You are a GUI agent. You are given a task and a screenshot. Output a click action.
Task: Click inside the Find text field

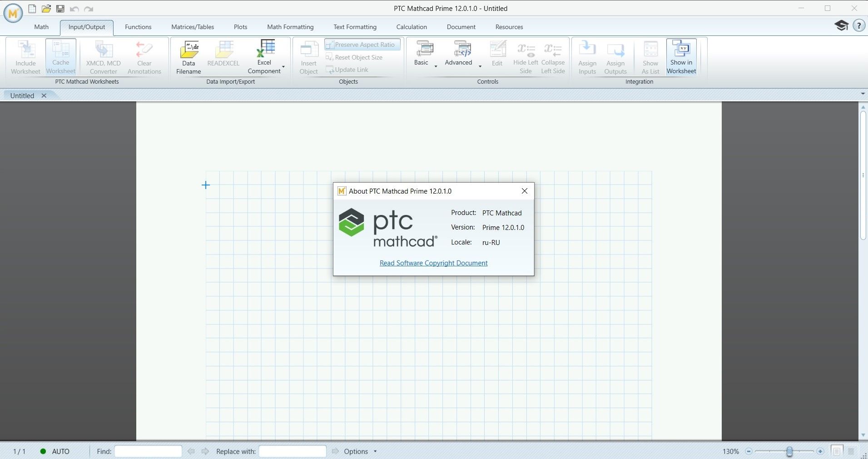tap(148, 451)
